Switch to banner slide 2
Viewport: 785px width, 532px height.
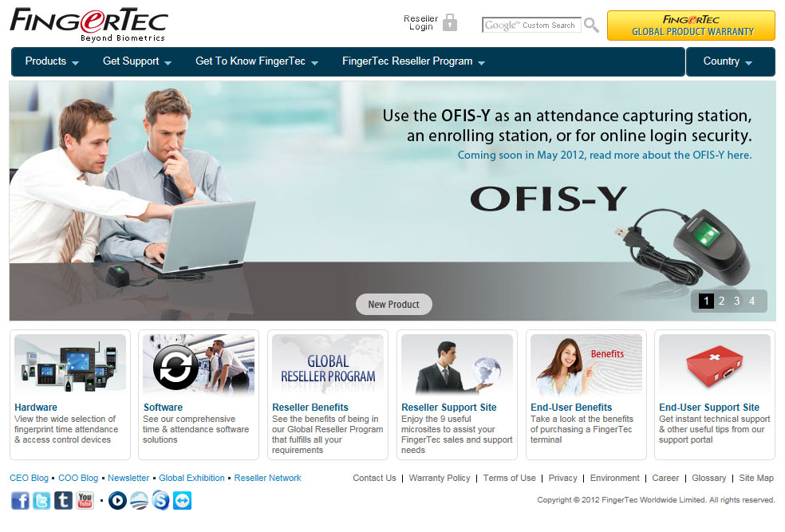721,301
